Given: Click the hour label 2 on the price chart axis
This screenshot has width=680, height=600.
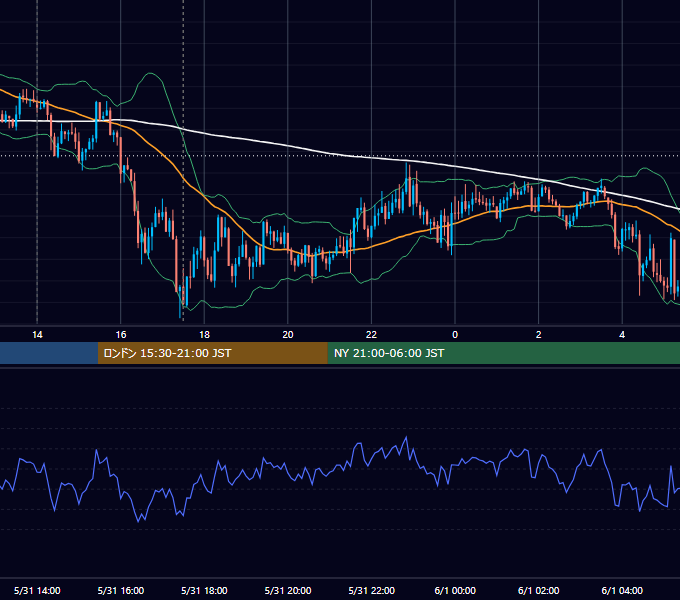Looking at the screenshot, I should (x=539, y=335).
